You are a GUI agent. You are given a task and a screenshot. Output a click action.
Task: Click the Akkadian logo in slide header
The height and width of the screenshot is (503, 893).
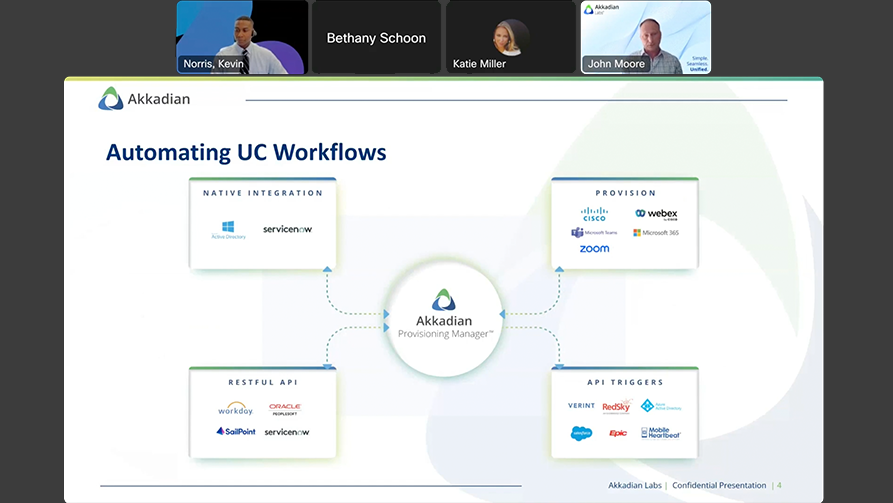pos(144,99)
